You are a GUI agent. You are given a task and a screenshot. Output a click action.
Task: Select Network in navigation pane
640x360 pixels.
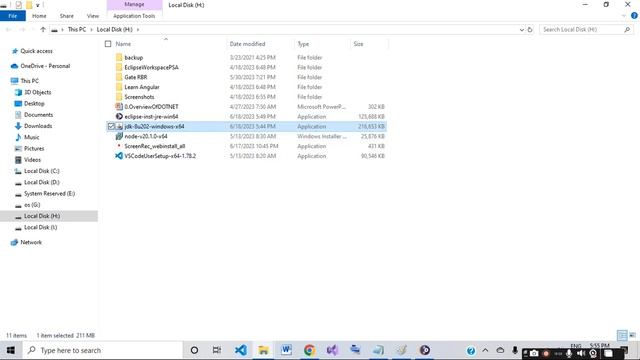click(31, 242)
